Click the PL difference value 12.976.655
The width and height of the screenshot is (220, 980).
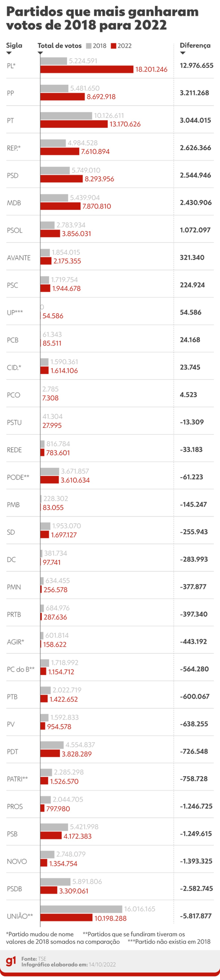click(x=197, y=65)
